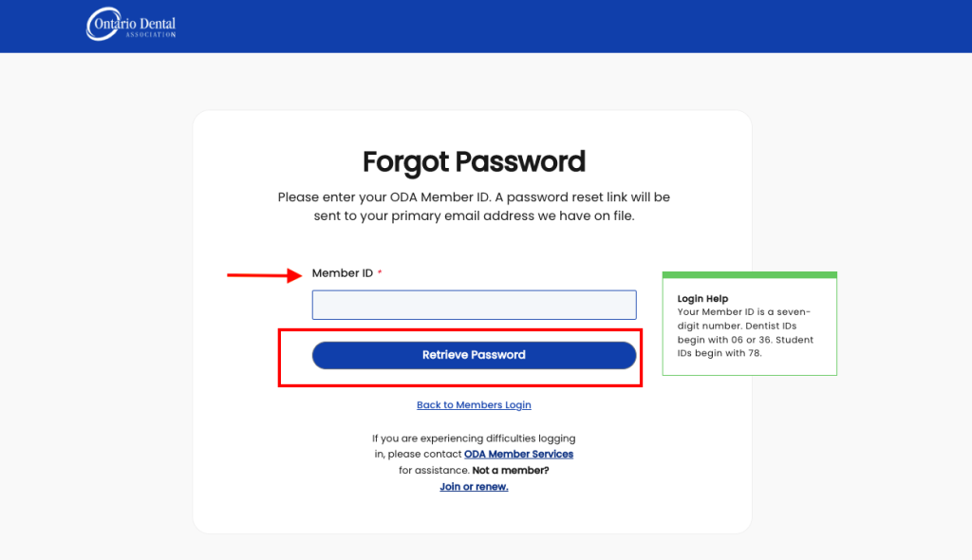Click the Forgot Password heading
The width and height of the screenshot is (972, 560).
[x=474, y=162]
